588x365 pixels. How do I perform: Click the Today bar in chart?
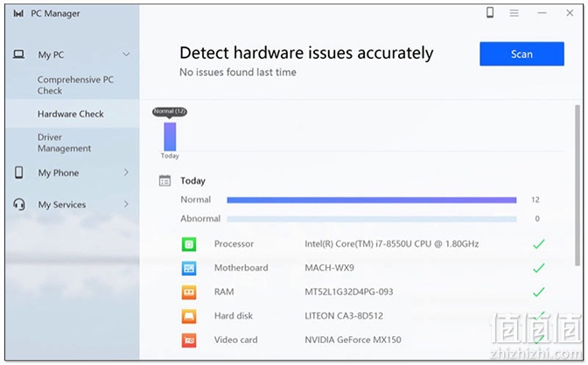pyautogui.click(x=170, y=137)
